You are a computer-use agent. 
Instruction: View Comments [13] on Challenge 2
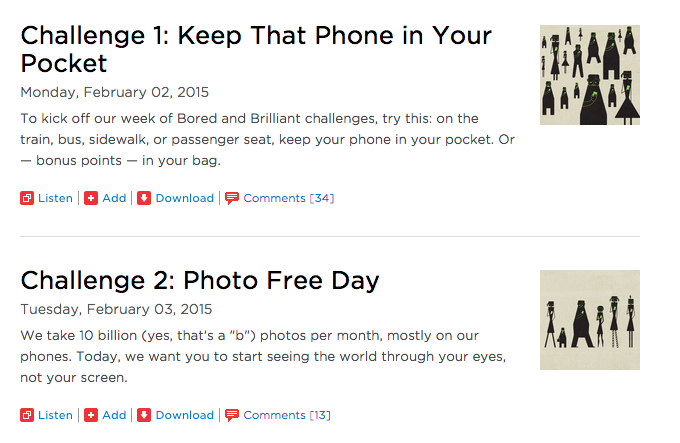(x=287, y=415)
